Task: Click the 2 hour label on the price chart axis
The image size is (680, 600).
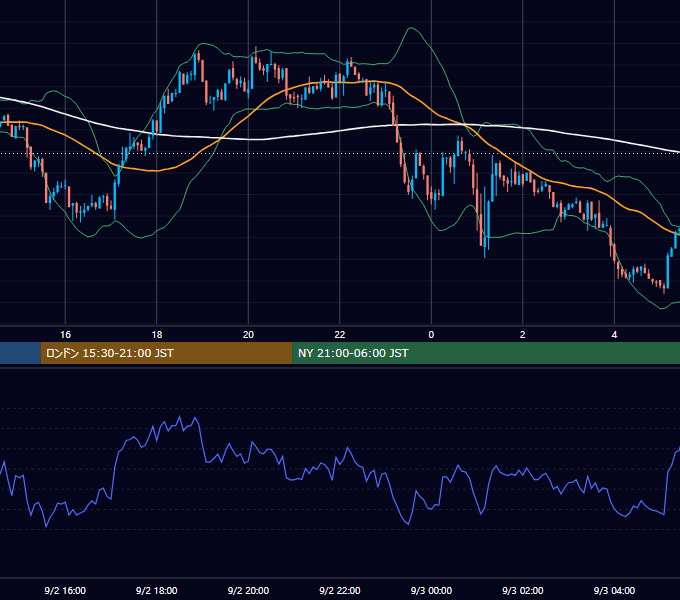Action: click(523, 335)
